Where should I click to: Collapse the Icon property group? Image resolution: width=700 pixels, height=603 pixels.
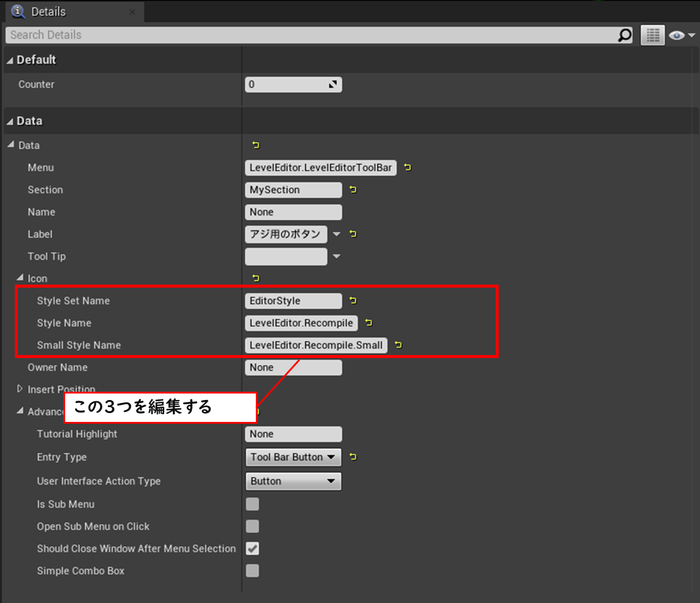point(20,278)
